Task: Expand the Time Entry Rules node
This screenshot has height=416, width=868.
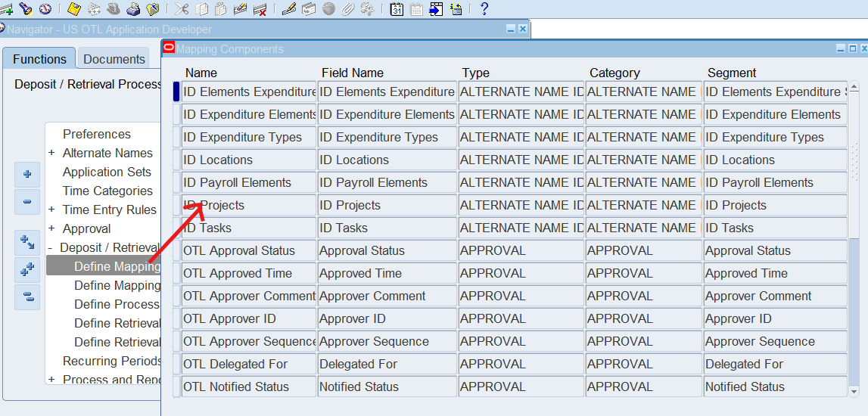Action: (x=51, y=210)
